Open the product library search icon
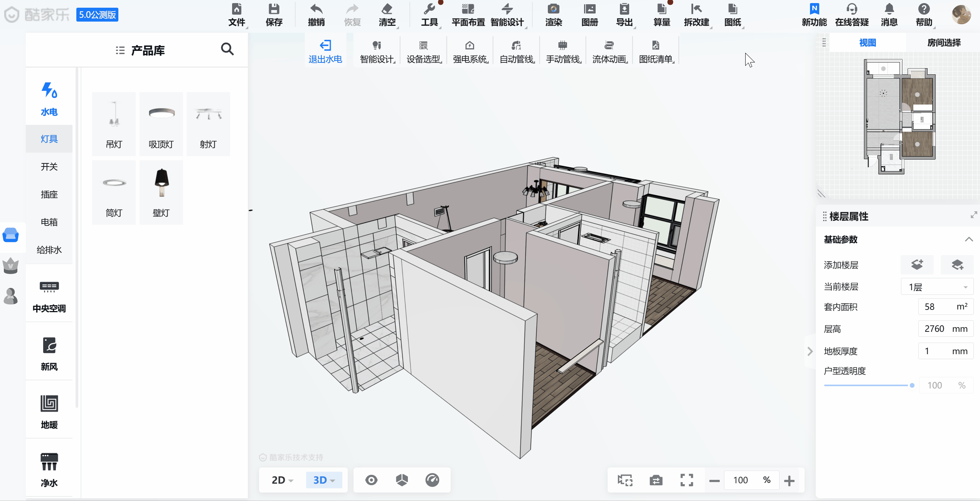This screenshot has height=501, width=980. click(227, 49)
